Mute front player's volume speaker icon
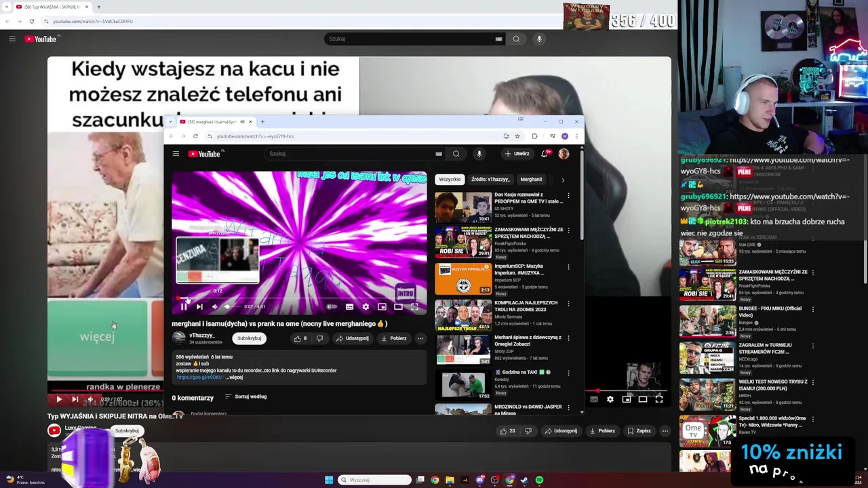Screen dimensions: 868x488 coord(215,307)
